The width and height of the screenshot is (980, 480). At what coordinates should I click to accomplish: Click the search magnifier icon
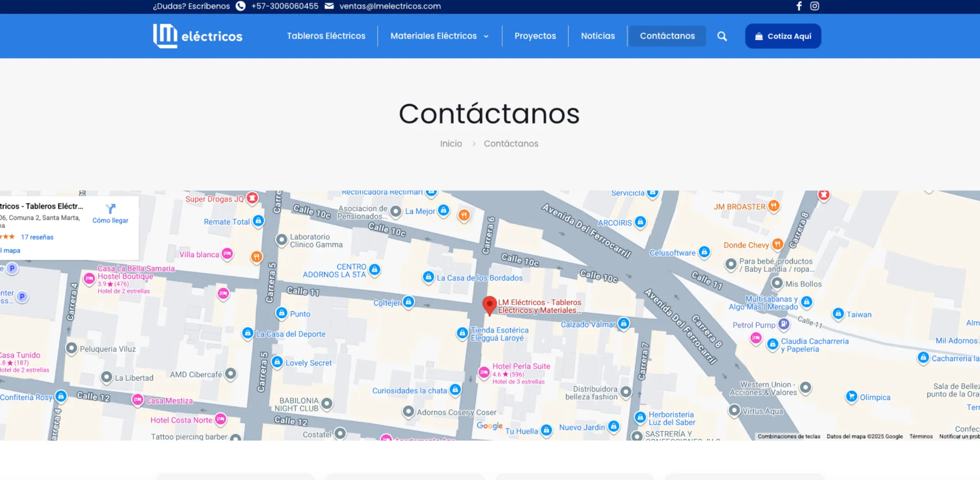pyautogui.click(x=722, y=36)
